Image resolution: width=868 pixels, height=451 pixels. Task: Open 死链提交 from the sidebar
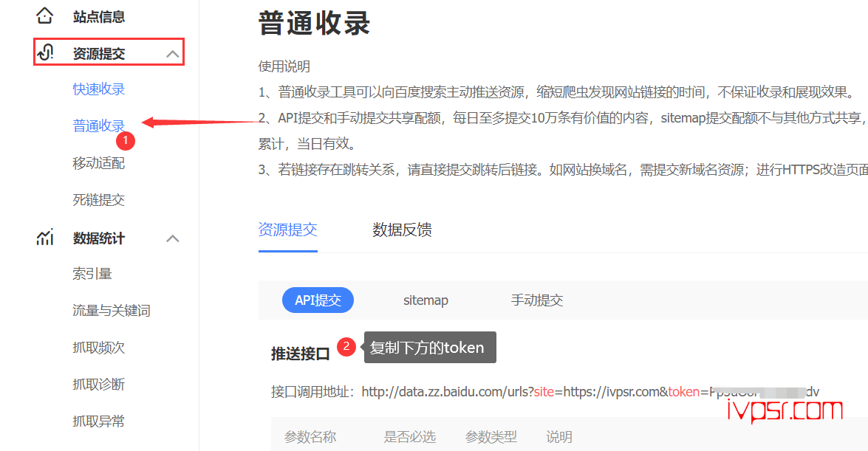coord(98,200)
